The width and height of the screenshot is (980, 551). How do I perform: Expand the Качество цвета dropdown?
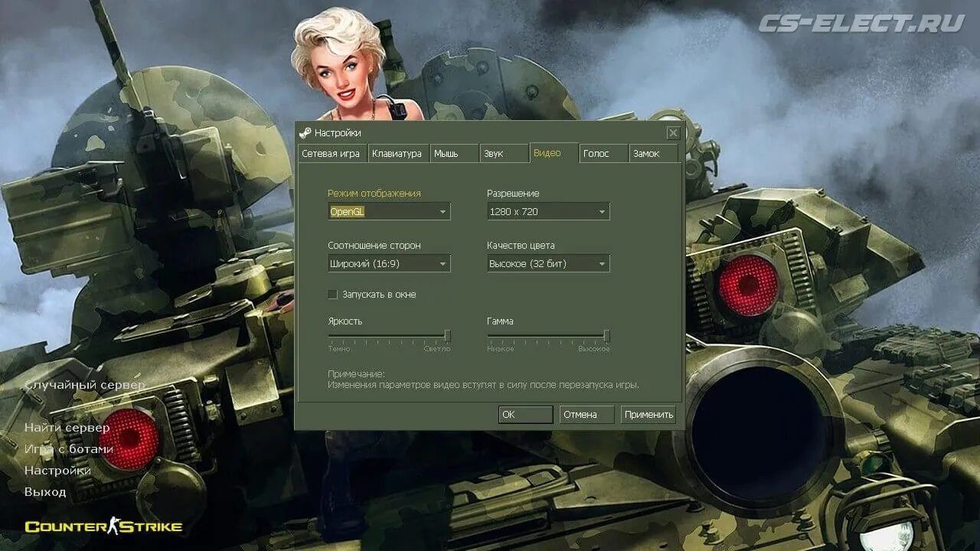coord(548,263)
